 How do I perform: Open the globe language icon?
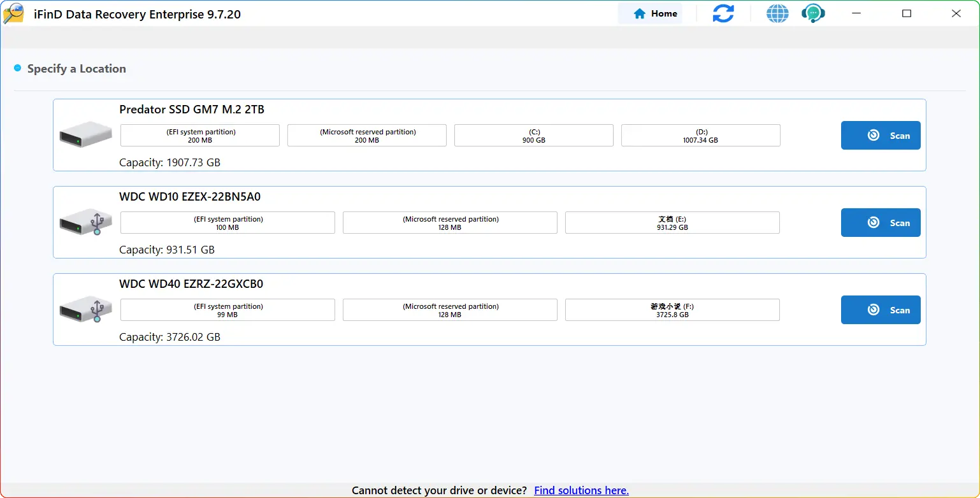click(x=777, y=13)
